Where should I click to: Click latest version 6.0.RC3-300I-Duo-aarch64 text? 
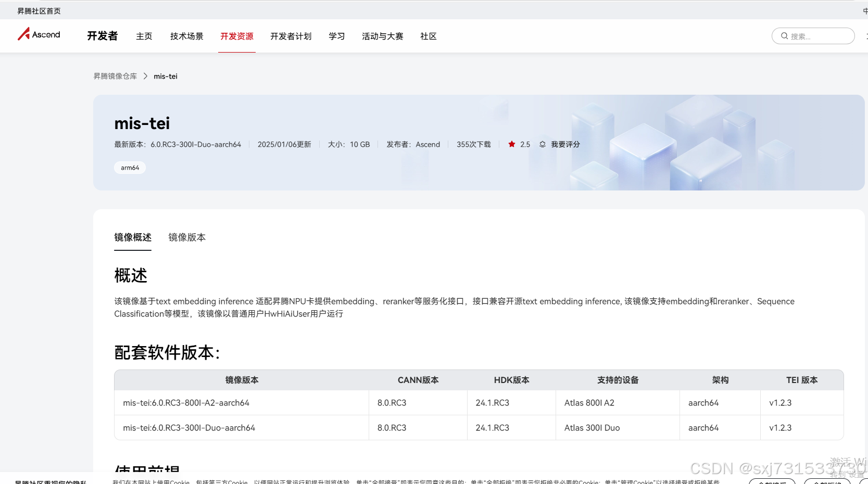[x=196, y=144]
